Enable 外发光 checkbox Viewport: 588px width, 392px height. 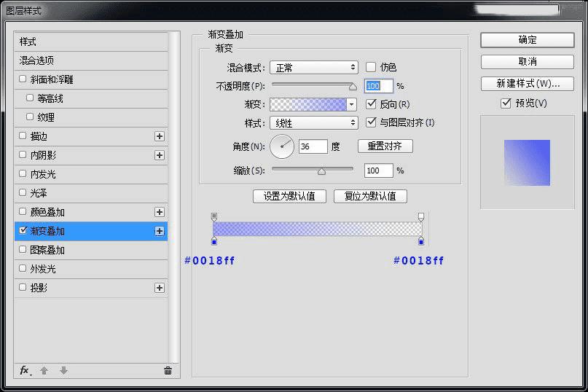pyautogui.click(x=23, y=268)
